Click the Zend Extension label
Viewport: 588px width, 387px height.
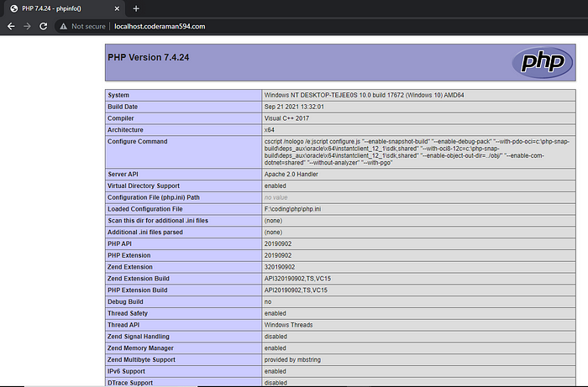(x=130, y=267)
